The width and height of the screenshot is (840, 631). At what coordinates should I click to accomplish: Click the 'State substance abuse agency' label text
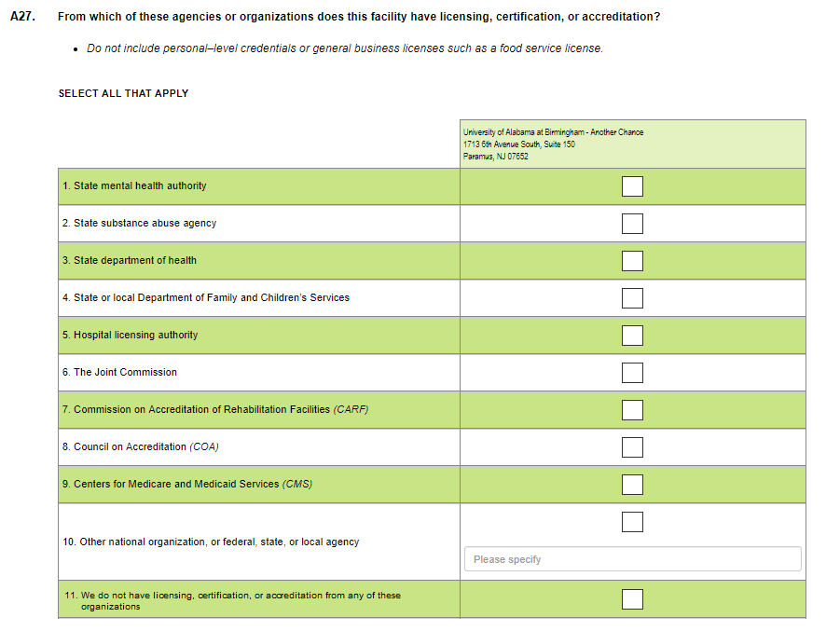point(139,223)
